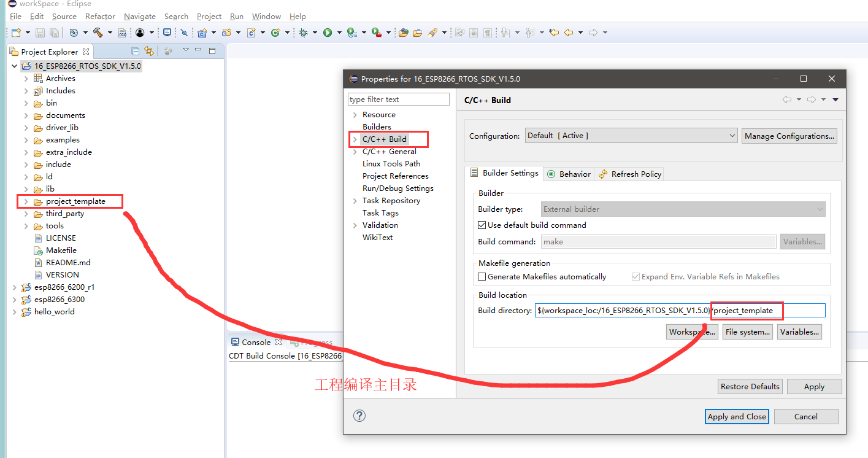868x458 pixels.
Task: Click the New C/C++ Project icon
Action: [x=202, y=33]
